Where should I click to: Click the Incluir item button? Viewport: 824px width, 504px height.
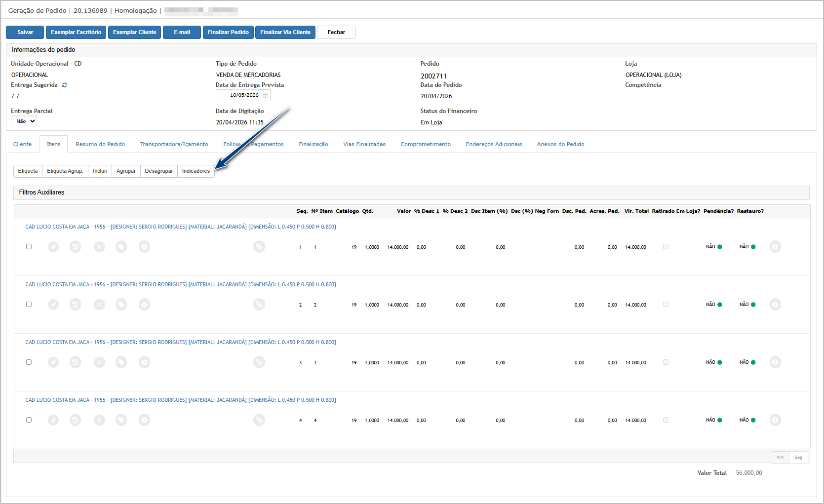(100, 171)
